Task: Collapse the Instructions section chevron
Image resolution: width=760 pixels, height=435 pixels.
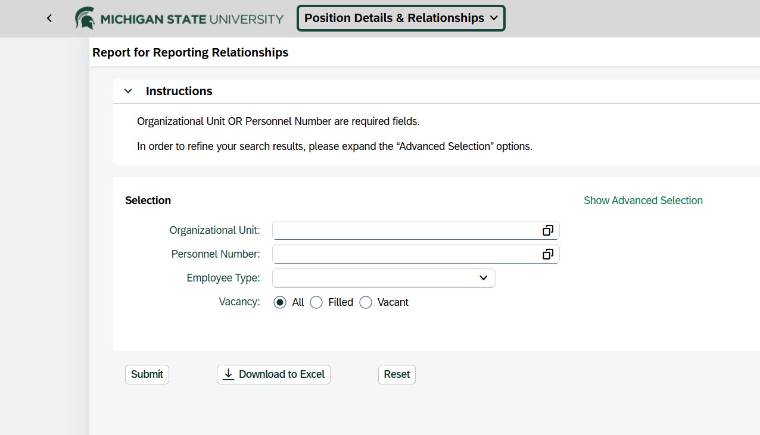Action: point(128,91)
